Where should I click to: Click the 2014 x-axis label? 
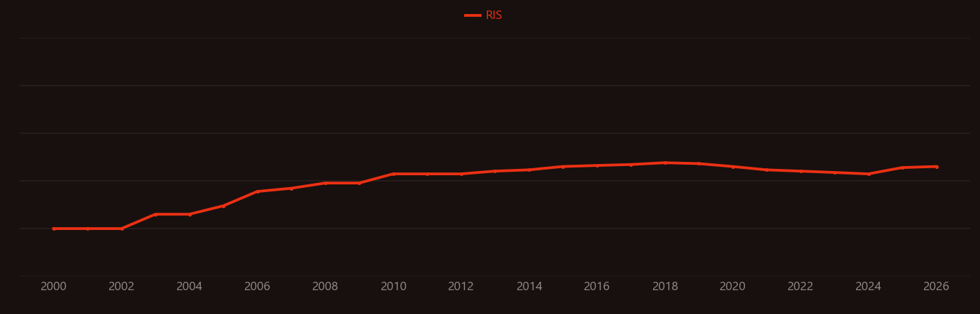tap(529, 287)
